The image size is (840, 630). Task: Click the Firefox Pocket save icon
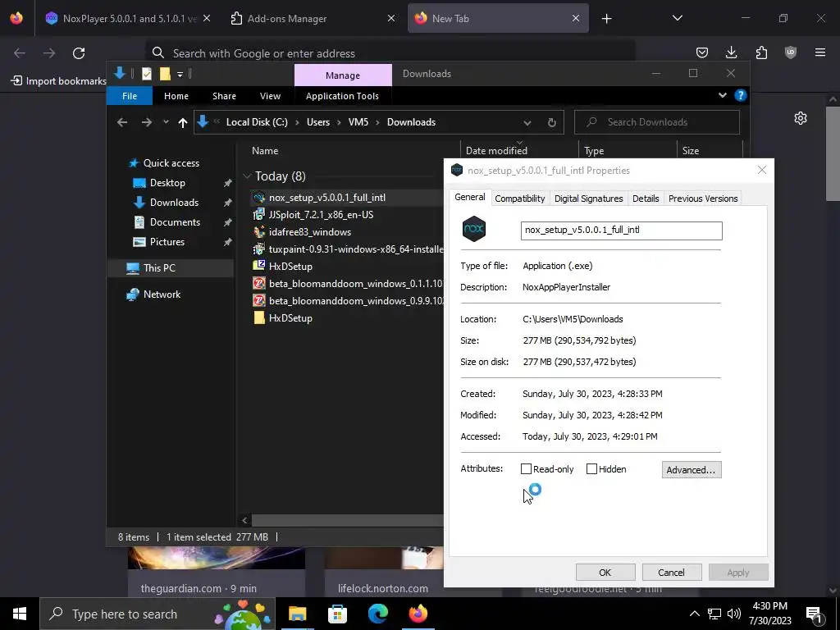[x=702, y=52]
